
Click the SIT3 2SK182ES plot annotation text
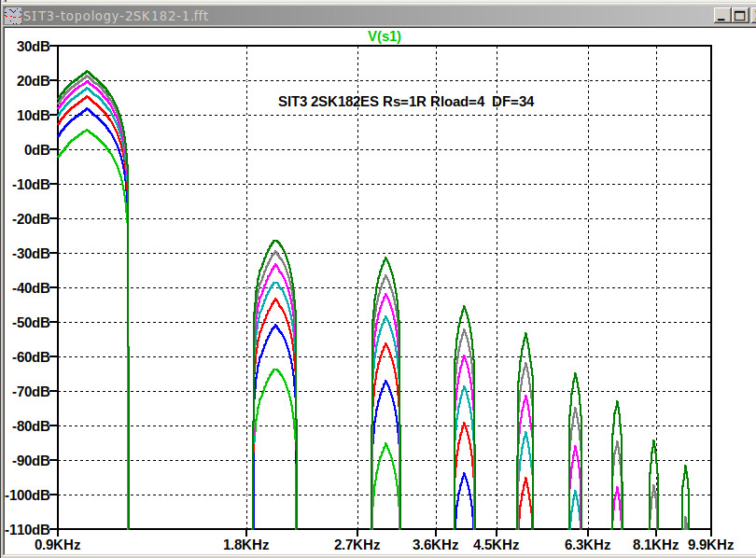[x=406, y=102]
